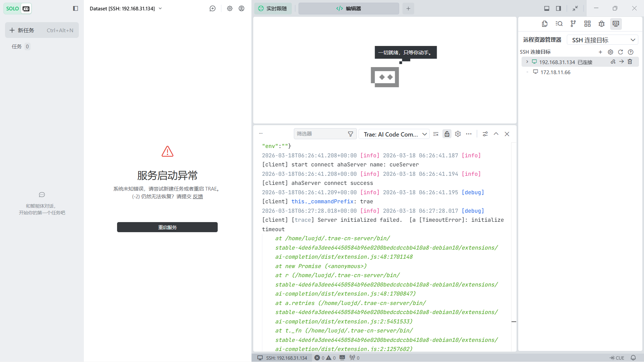Open the debug bug icon panel
Screen dimensions: 644x362
[x=601, y=23]
